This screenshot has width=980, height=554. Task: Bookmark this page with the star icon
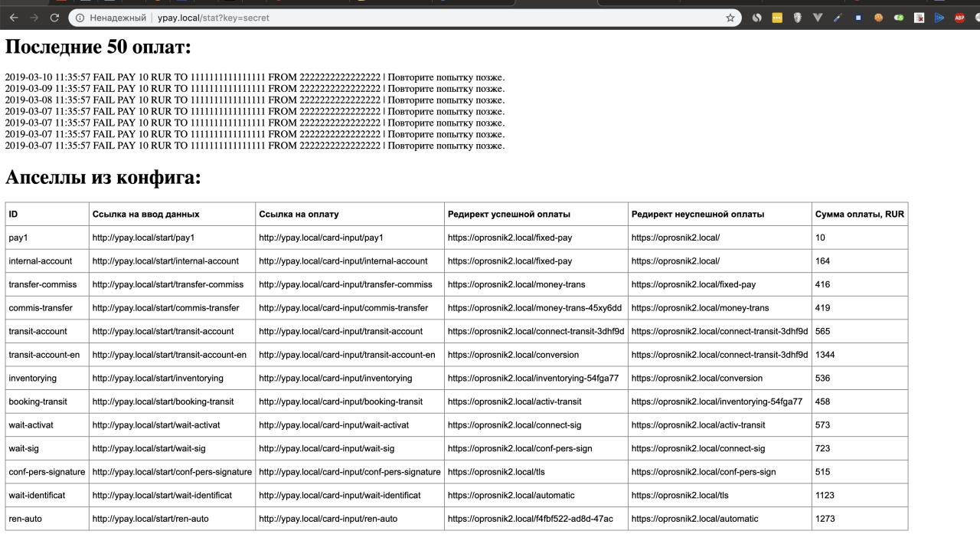[730, 18]
